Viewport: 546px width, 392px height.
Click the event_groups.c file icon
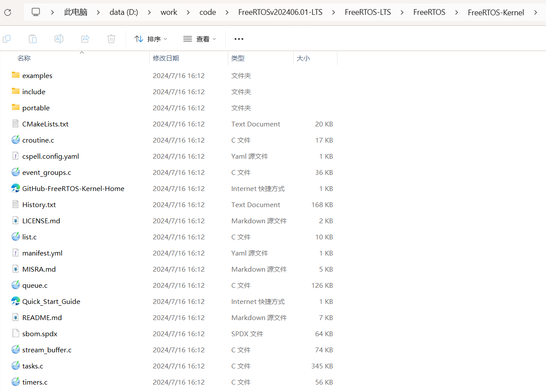(16, 172)
